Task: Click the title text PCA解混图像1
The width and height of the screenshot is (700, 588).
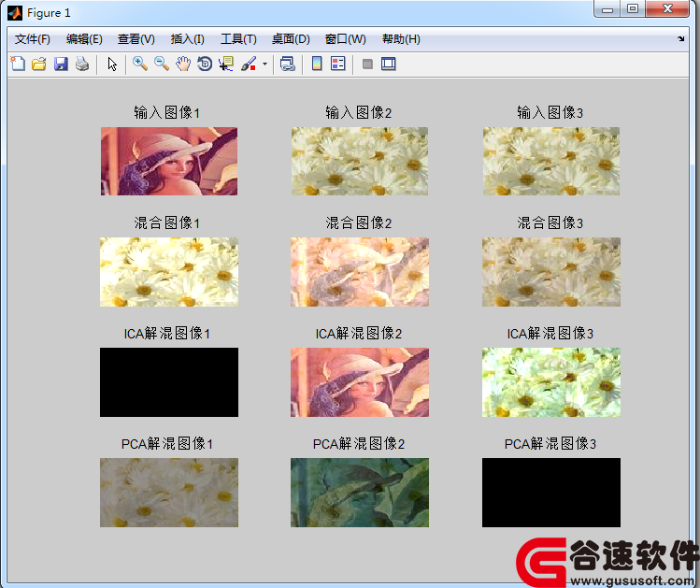Action: [167, 444]
